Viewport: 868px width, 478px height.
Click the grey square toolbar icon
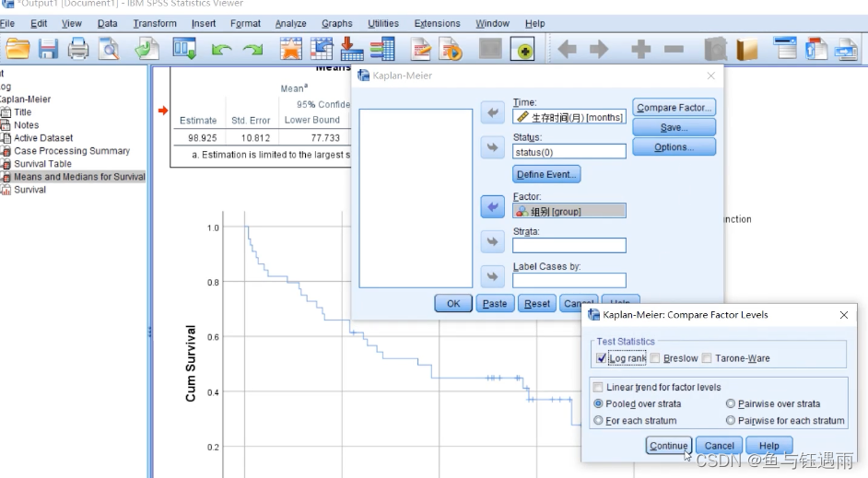490,49
